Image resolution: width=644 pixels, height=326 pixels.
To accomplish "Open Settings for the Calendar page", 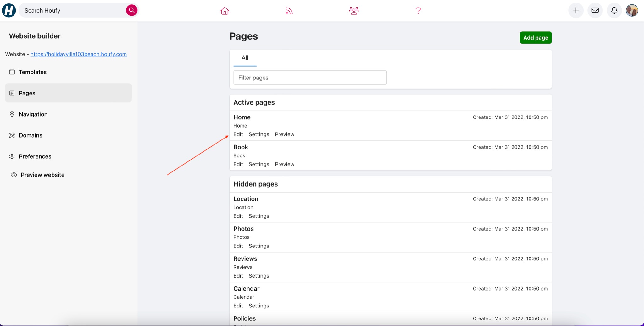I will click(x=259, y=305).
